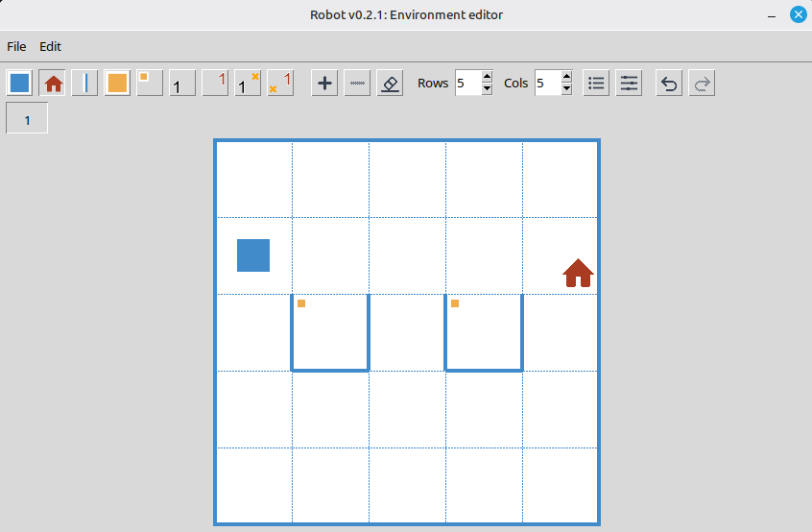The height and width of the screenshot is (532, 812).
Task: Select the eraser tool
Action: [390, 83]
